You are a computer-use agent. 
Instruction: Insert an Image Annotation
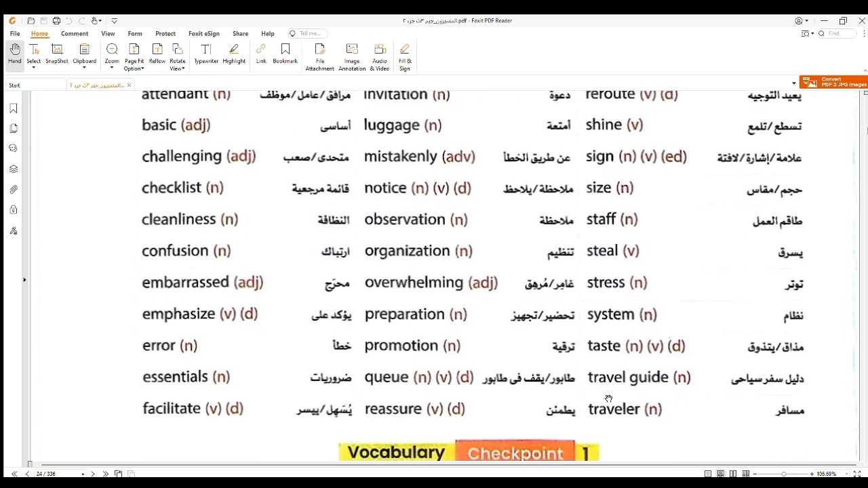352,57
